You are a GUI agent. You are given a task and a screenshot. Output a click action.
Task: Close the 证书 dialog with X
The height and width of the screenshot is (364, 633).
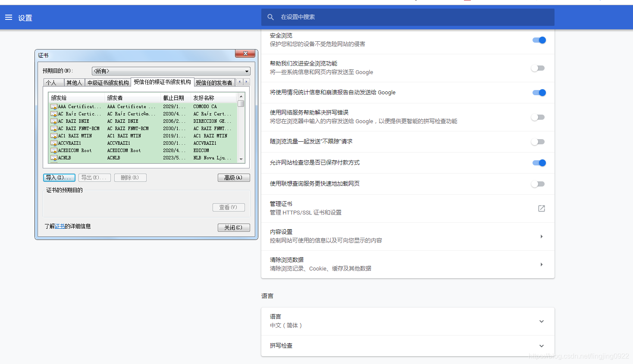(246, 53)
